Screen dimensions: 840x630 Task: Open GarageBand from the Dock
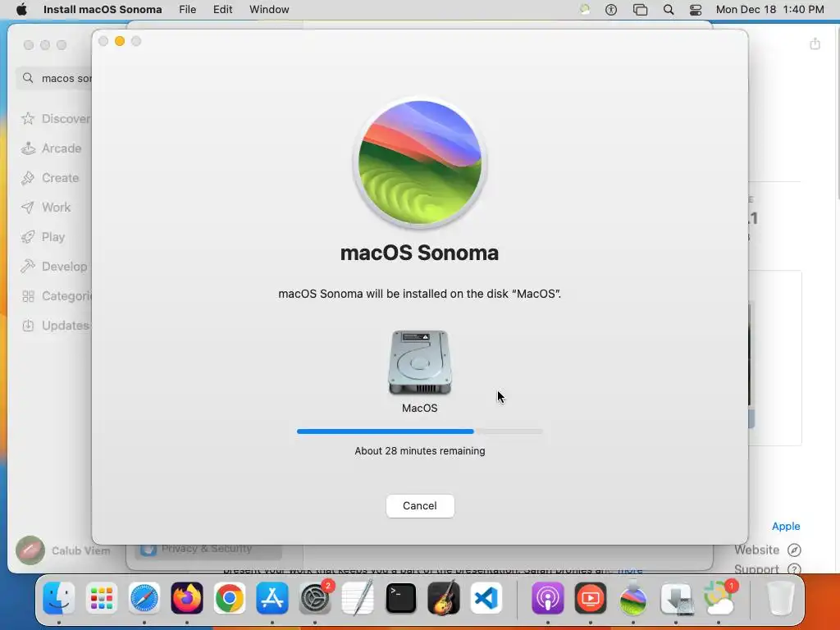[x=444, y=598]
